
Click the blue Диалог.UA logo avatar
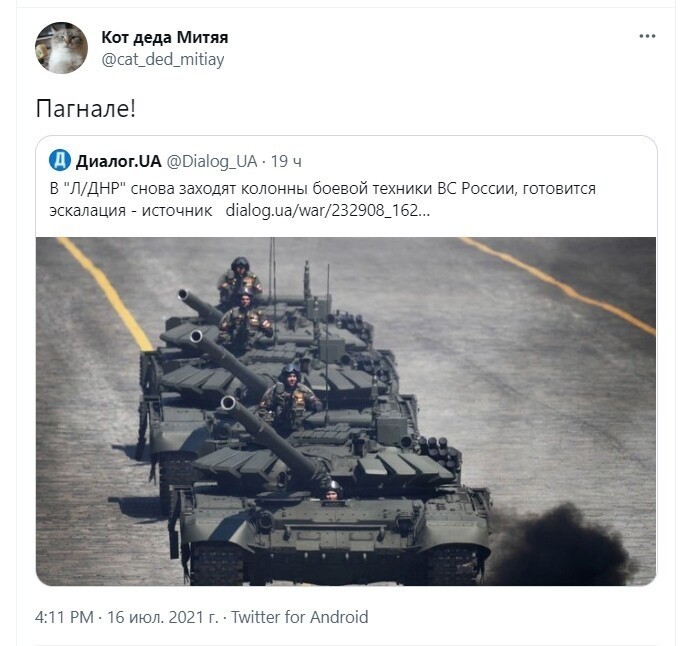(60, 160)
